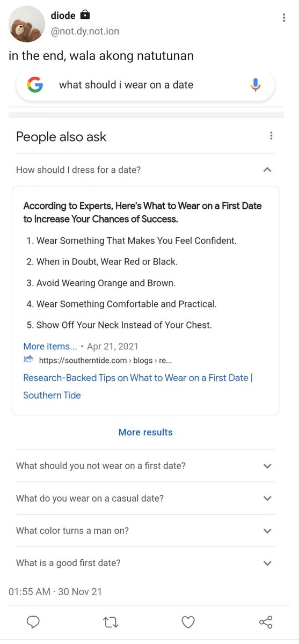
Task: Click the 'what should i wear on a date' search field
Action: (x=145, y=85)
